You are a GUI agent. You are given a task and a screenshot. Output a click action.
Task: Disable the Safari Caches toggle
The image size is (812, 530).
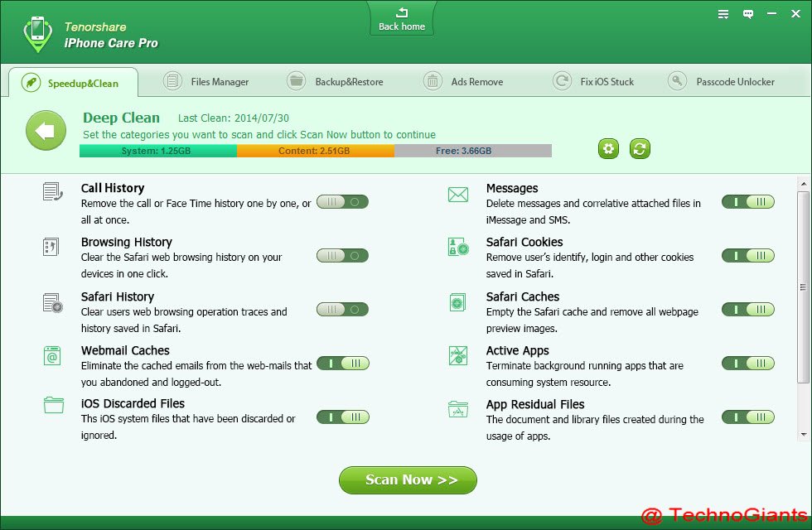click(x=747, y=310)
